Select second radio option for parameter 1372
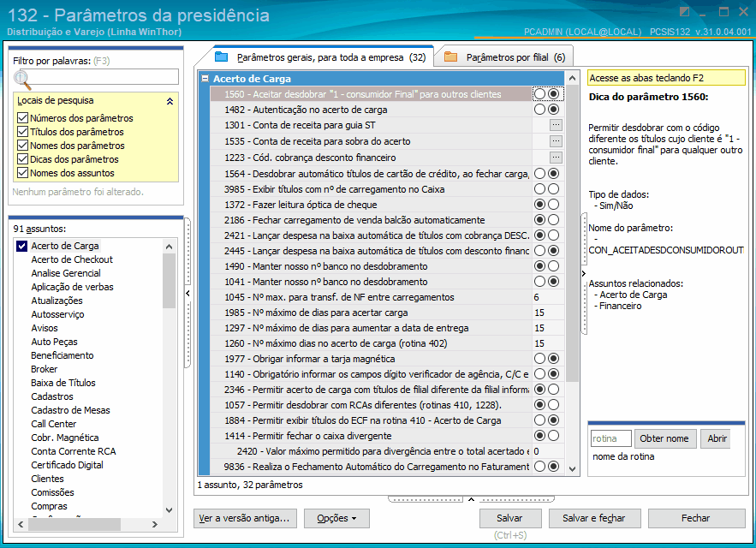756x548 pixels. click(553, 205)
